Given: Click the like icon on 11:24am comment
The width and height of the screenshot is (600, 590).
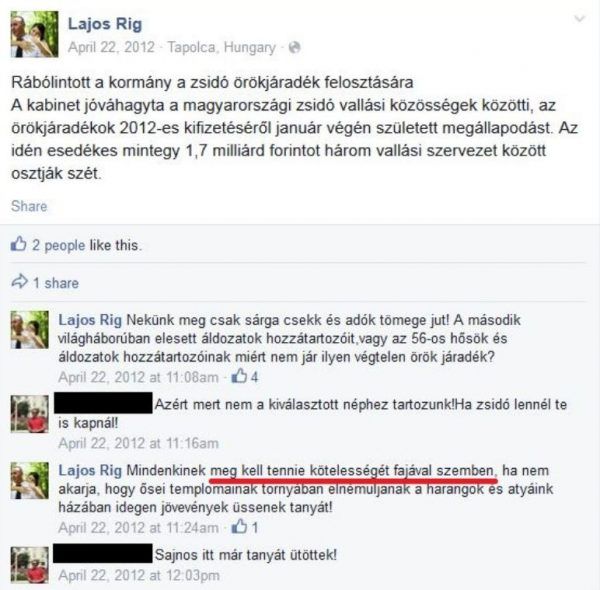Looking at the screenshot, I should click(239, 526).
